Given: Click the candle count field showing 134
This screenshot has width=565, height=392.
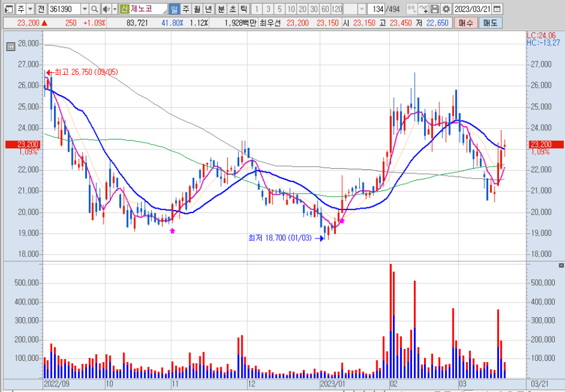Looking at the screenshot, I should pos(378,10).
